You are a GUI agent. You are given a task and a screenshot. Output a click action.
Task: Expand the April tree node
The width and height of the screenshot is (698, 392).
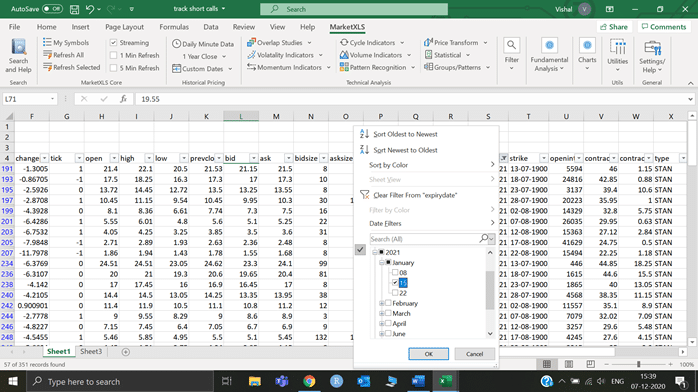coord(381,323)
